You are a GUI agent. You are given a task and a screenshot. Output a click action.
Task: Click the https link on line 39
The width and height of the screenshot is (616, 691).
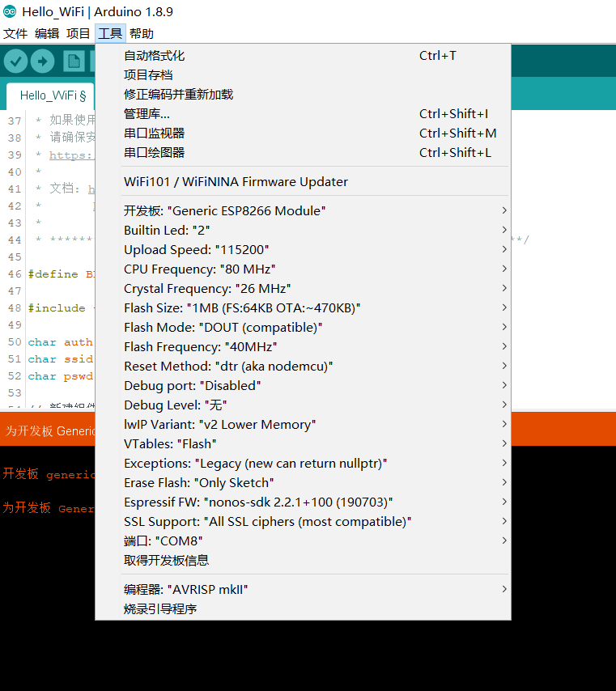(x=71, y=155)
